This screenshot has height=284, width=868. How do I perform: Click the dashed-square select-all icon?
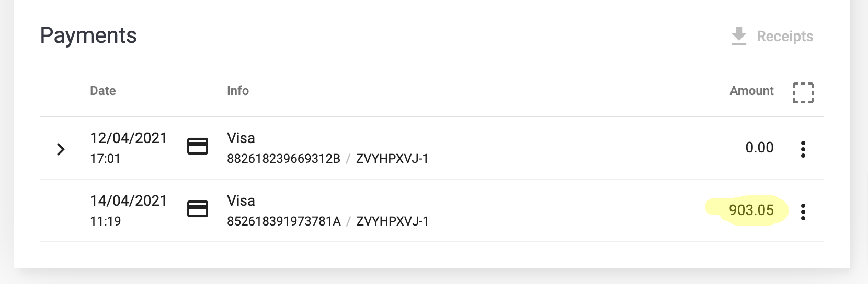click(803, 92)
